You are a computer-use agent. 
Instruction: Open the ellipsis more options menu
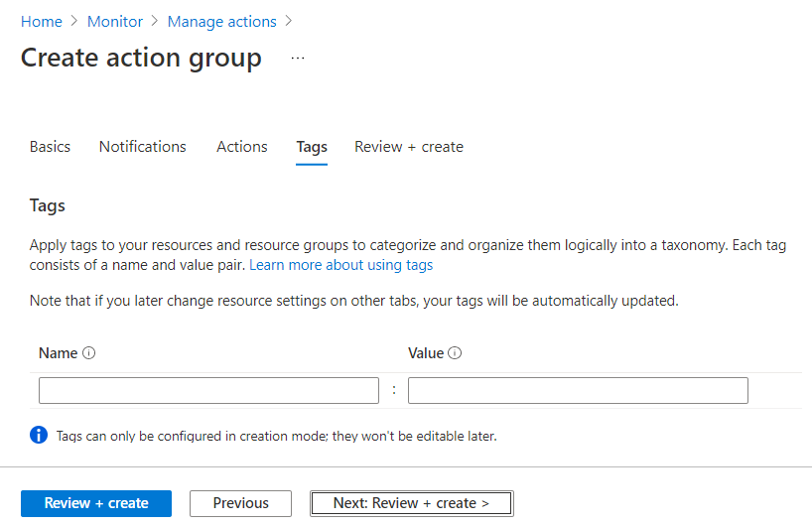click(298, 58)
